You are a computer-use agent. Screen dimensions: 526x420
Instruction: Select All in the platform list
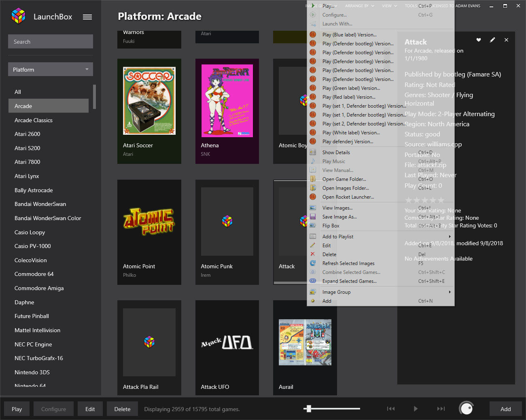(x=49, y=92)
